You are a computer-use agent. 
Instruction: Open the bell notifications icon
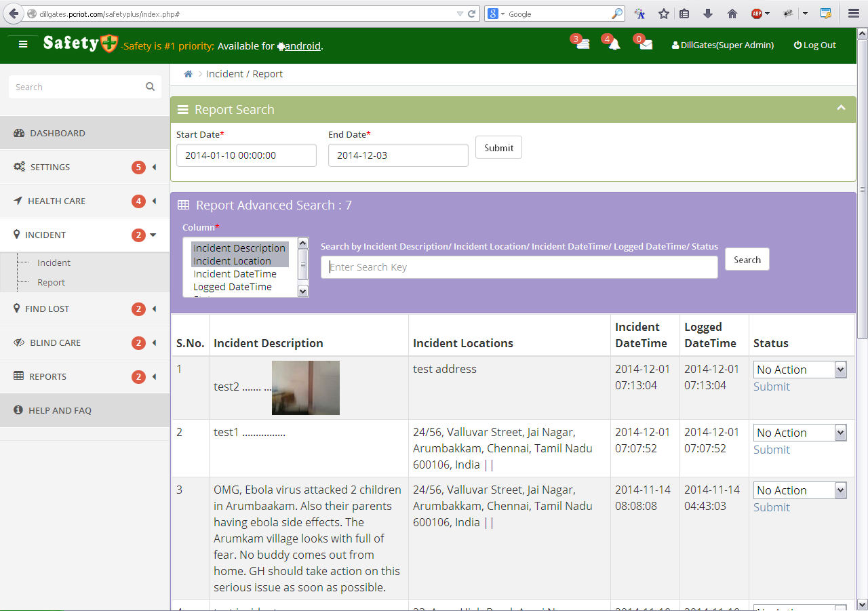(x=613, y=44)
